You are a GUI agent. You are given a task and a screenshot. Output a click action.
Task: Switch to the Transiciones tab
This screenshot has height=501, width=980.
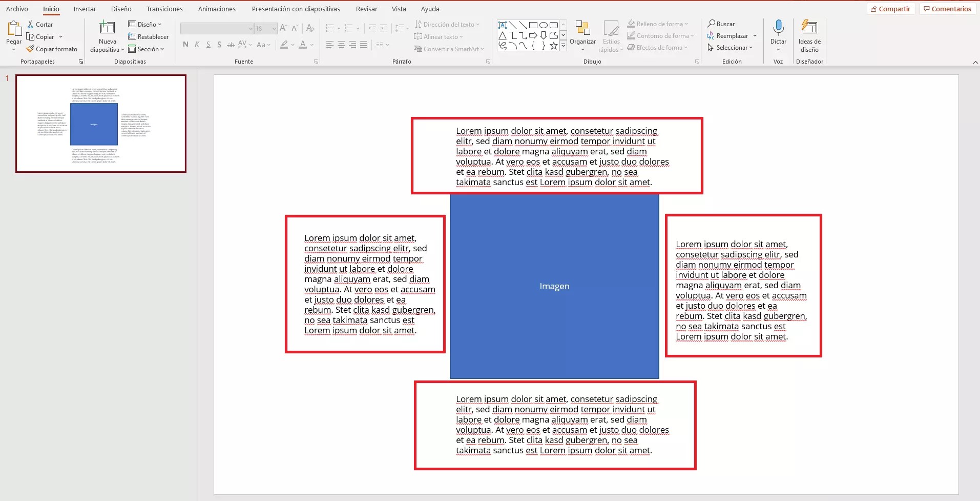(x=164, y=9)
